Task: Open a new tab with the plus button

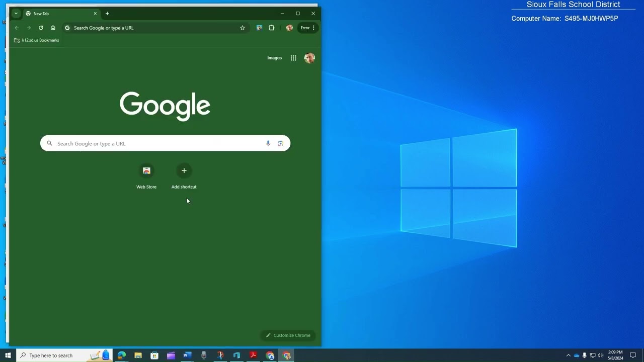Action: point(107,14)
